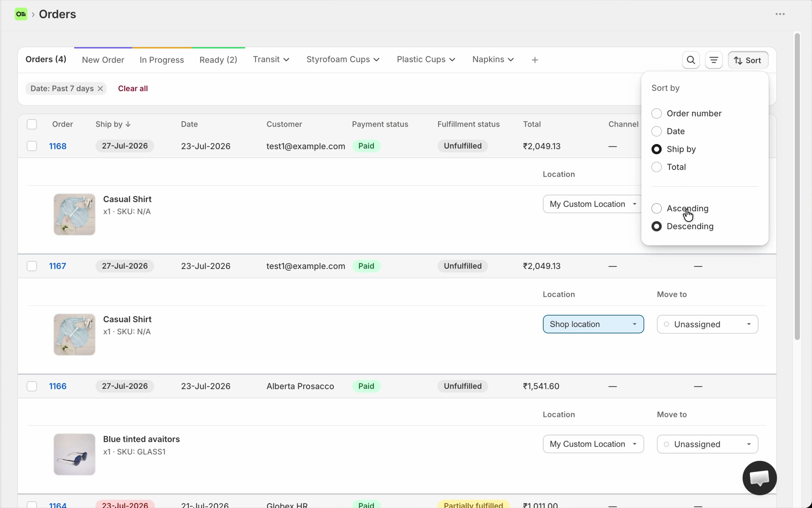Open the three-dots more options menu

pos(780,14)
